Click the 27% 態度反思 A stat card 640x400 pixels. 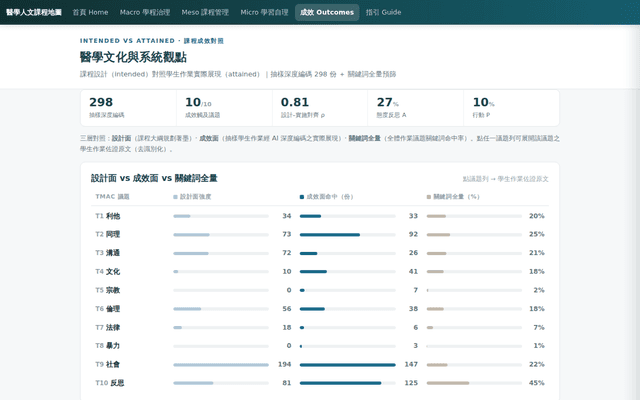416,108
